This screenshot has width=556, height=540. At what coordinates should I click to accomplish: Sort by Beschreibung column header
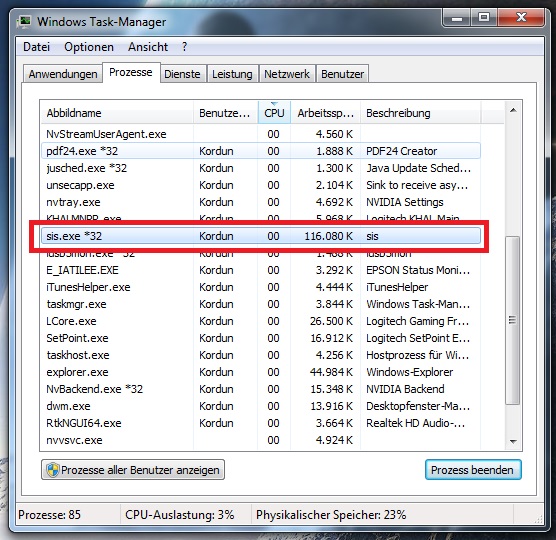[x=421, y=113]
